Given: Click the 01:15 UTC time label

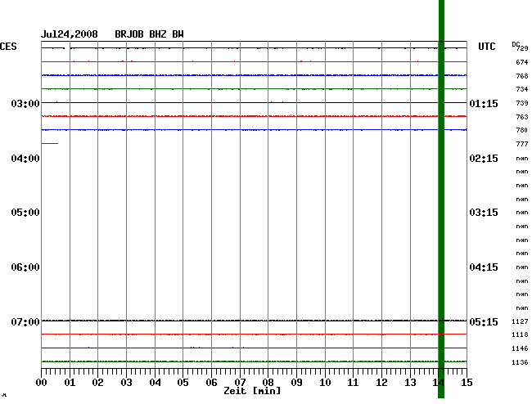Looking at the screenshot, I should tap(484, 103).
